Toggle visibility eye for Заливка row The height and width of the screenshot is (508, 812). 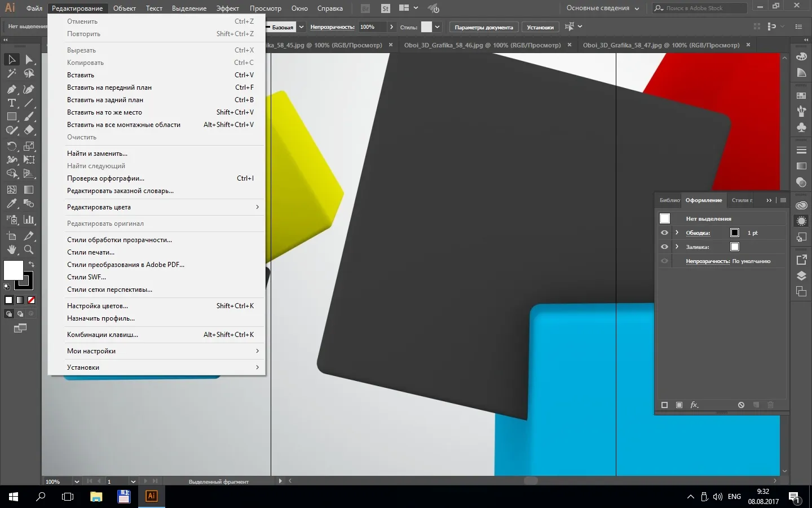tap(664, 247)
